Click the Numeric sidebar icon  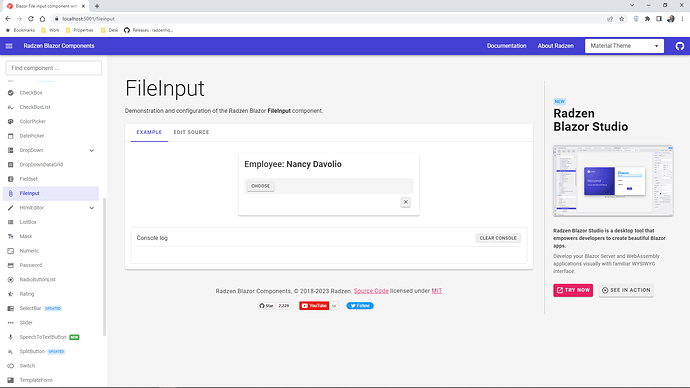pyautogui.click(x=11, y=251)
